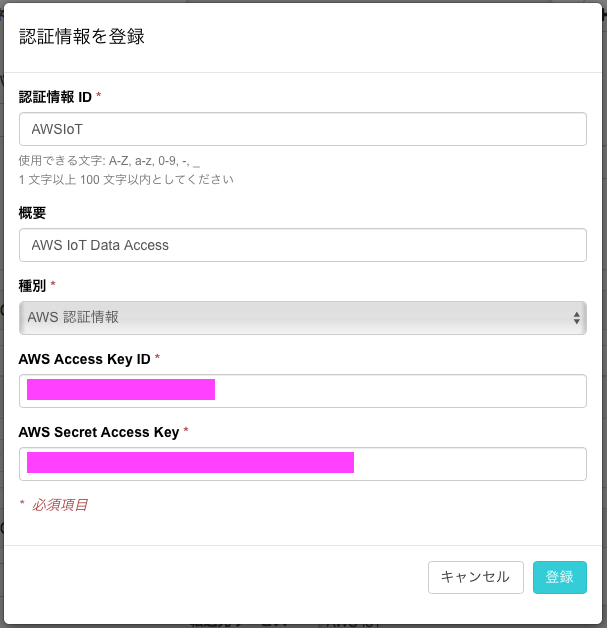Select the AWS Secret Access Key input box
The image size is (607, 628).
(x=303, y=464)
